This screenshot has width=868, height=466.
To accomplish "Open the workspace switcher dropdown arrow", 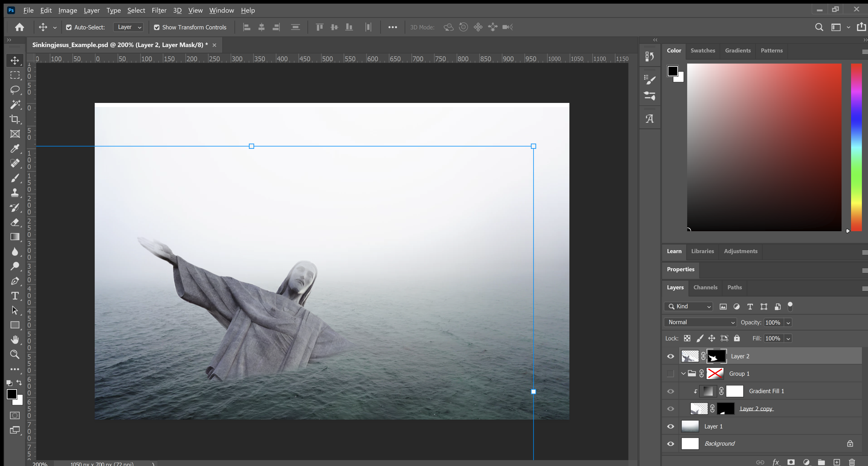I will [x=848, y=27].
